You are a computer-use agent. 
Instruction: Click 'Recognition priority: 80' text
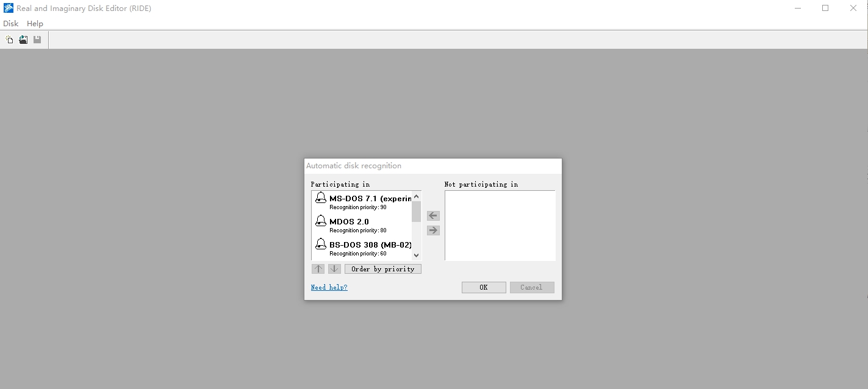click(x=358, y=230)
